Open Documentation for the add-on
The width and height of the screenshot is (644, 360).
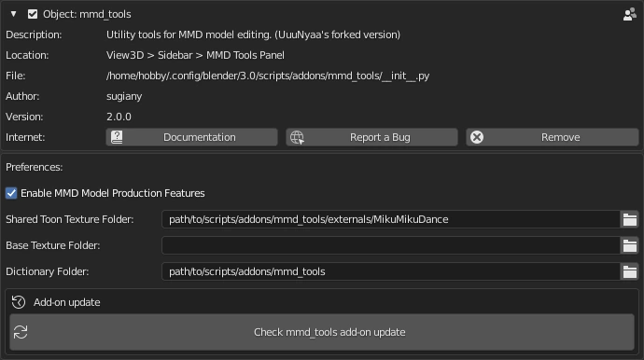192,137
